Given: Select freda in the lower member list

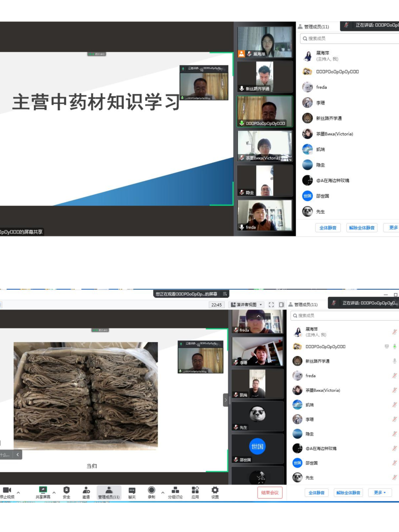Looking at the screenshot, I should coord(310,376).
